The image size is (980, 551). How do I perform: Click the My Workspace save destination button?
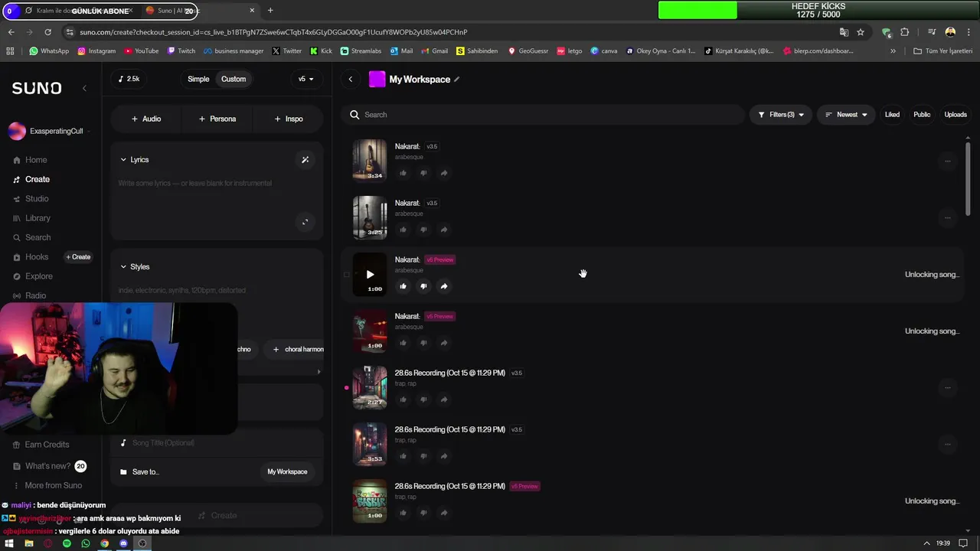pyautogui.click(x=287, y=472)
